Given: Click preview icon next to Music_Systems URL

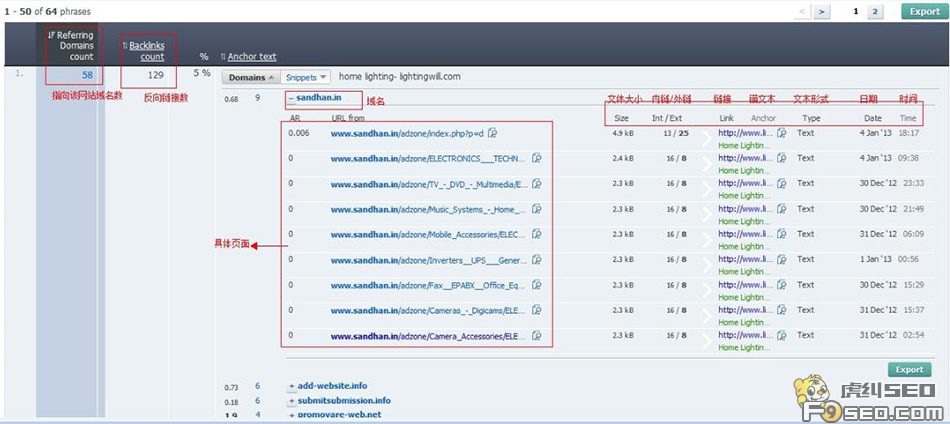Looking at the screenshot, I should [537, 209].
